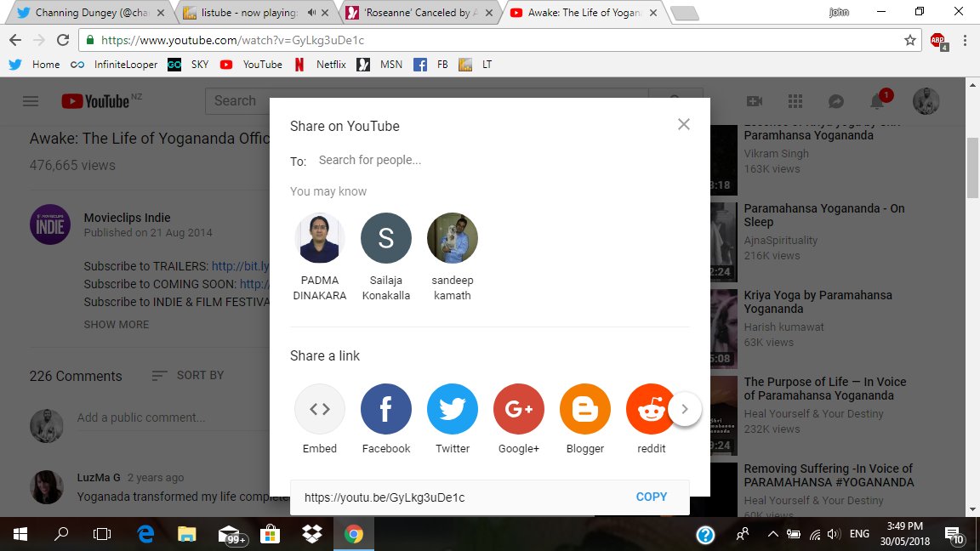The height and width of the screenshot is (551, 980).
Task: Expand description with SHOW MORE
Action: (x=117, y=324)
